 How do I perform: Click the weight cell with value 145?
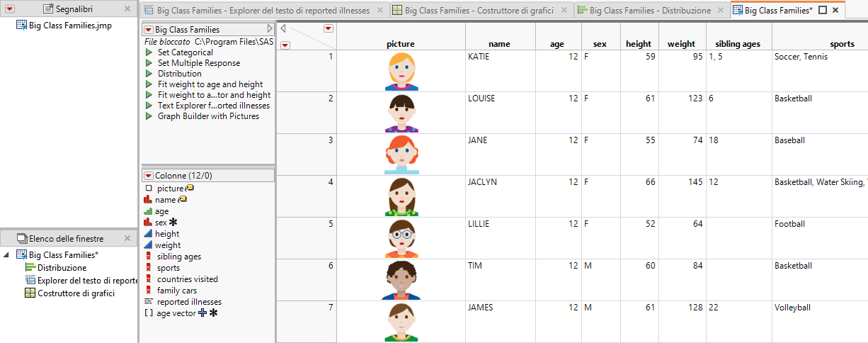tap(682, 196)
